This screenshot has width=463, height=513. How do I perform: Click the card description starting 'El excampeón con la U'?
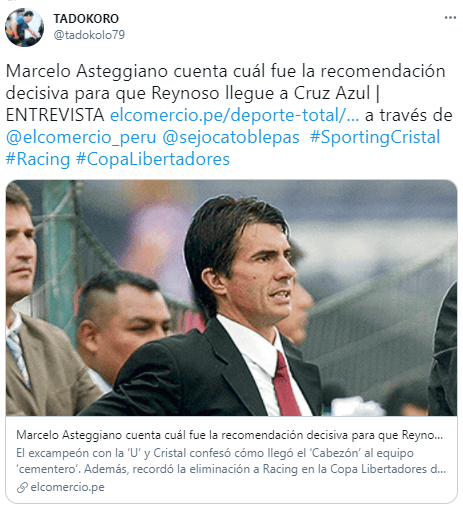(x=231, y=461)
